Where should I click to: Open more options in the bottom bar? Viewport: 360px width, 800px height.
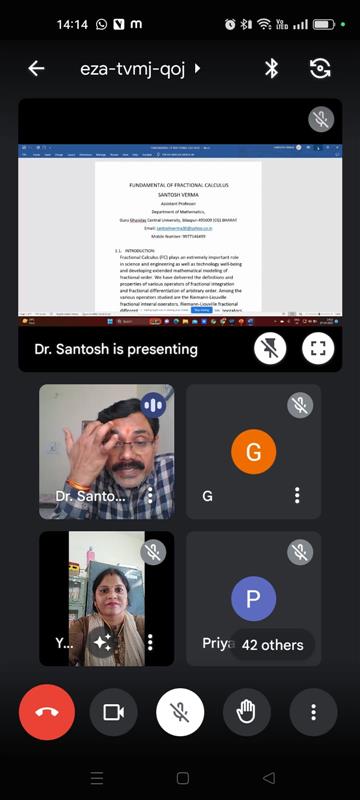pos(313,712)
